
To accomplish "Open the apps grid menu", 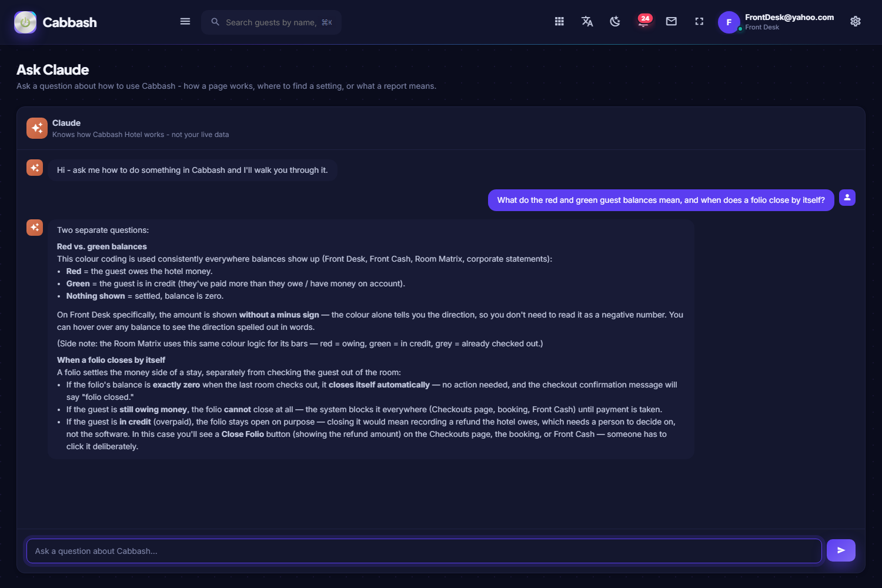I will pyautogui.click(x=559, y=22).
